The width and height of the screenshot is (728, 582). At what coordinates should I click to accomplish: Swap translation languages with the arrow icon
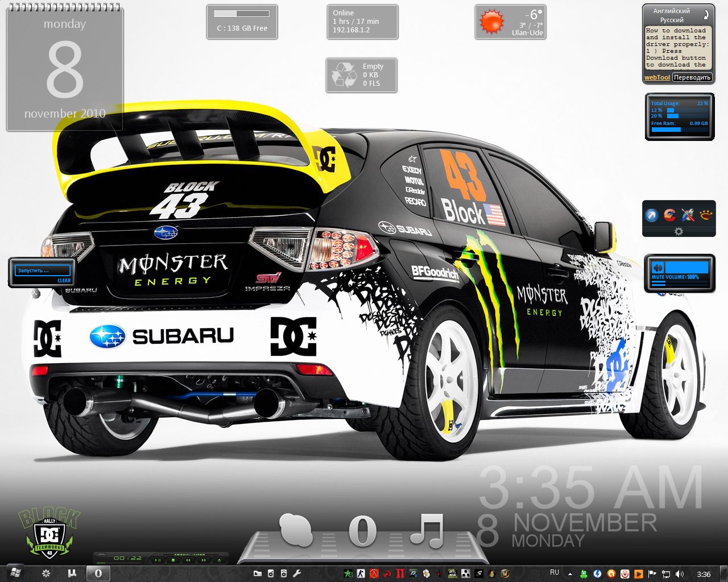click(x=706, y=15)
